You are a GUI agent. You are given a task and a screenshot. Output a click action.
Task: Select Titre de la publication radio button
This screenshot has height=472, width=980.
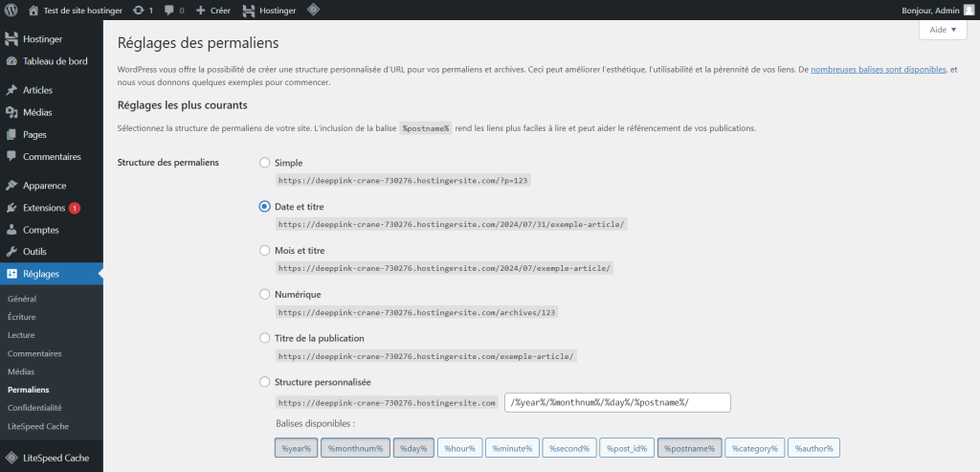pos(265,338)
